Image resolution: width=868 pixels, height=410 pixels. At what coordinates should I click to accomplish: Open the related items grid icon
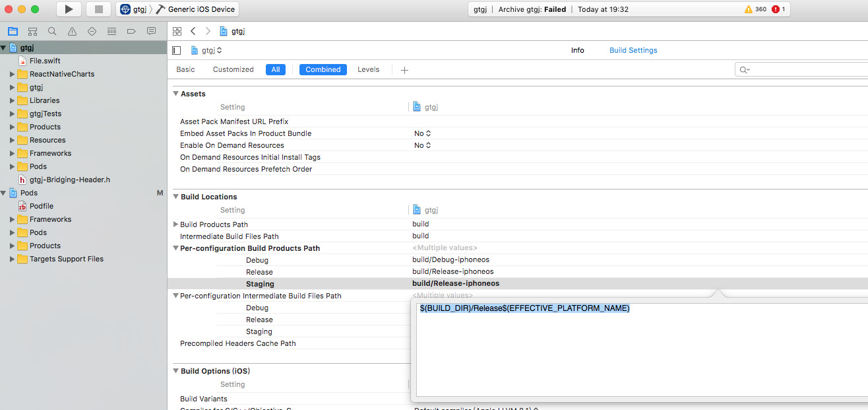click(177, 31)
